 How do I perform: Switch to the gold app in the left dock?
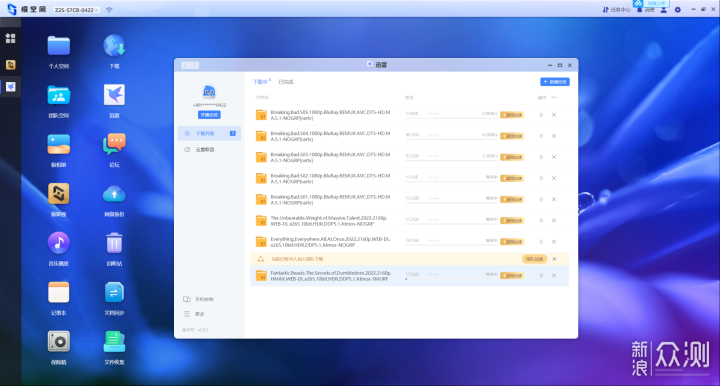11,65
